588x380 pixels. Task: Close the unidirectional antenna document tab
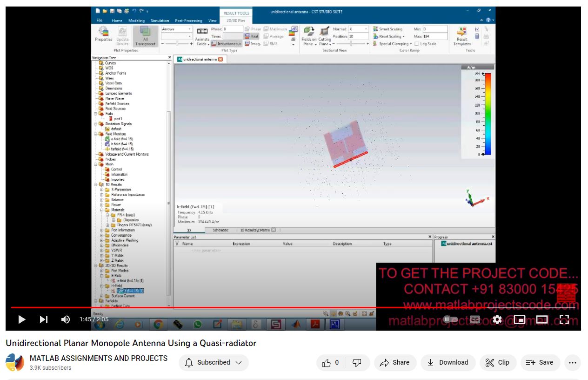point(220,59)
